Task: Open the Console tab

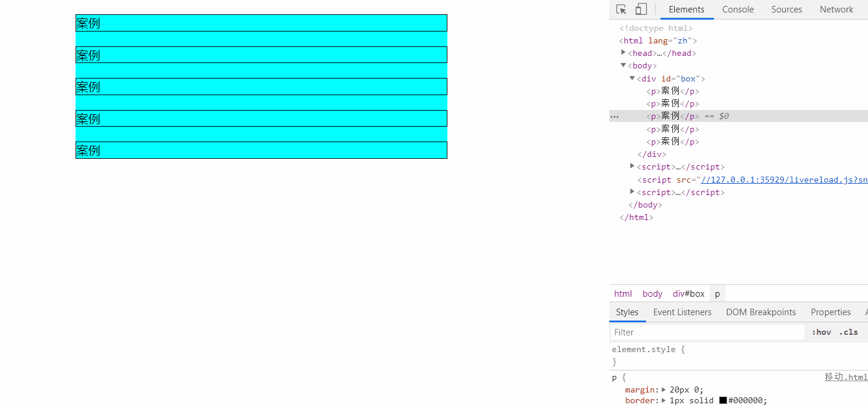Action: tap(738, 10)
